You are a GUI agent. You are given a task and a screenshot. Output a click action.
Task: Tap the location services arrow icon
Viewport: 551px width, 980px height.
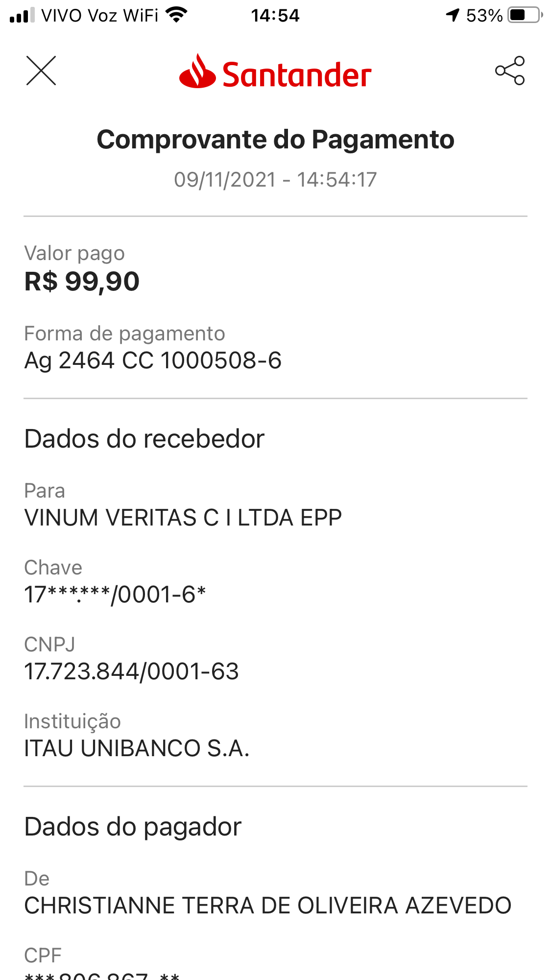click(x=453, y=15)
